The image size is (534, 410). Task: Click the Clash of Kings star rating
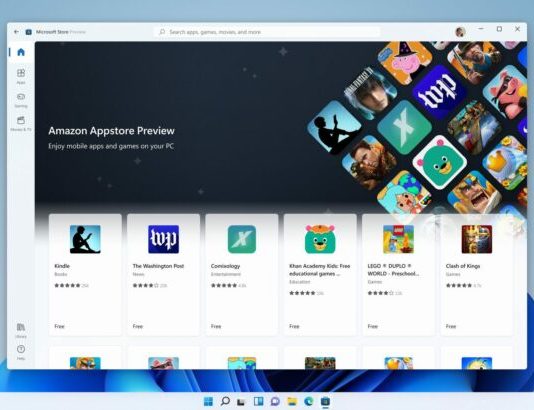tap(459, 285)
